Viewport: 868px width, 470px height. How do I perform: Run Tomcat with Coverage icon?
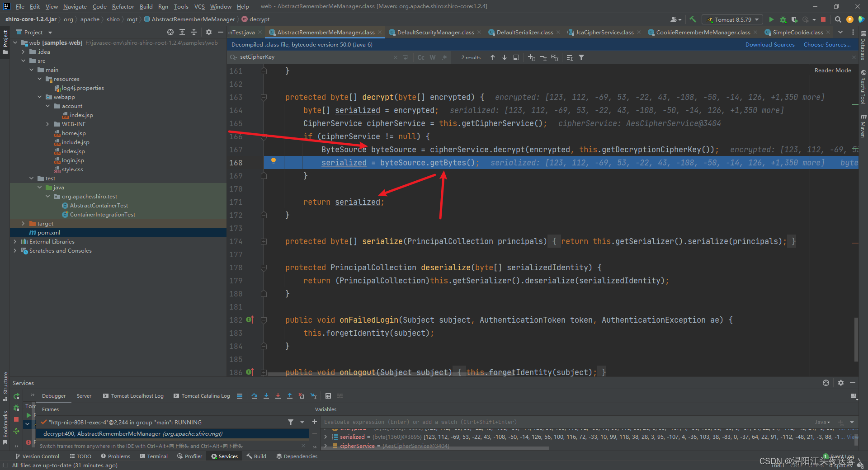pos(794,19)
